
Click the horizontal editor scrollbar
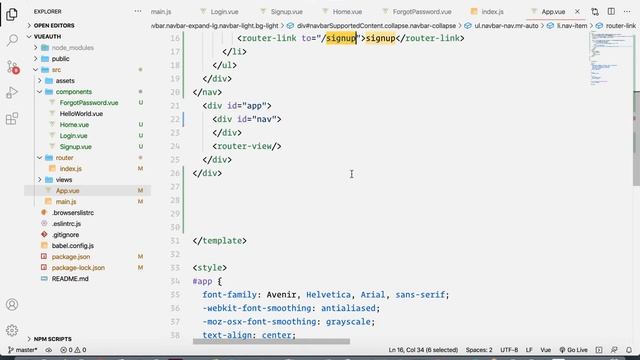[x=271, y=341]
